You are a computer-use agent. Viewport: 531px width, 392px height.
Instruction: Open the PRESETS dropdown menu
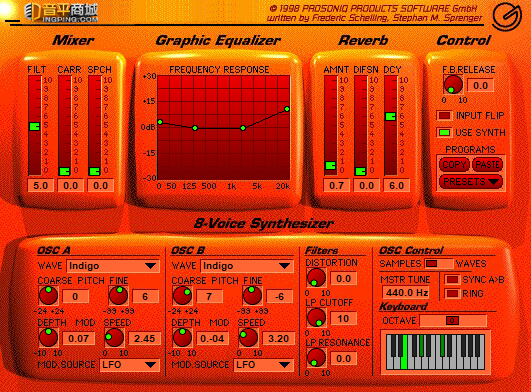[470, 182]
